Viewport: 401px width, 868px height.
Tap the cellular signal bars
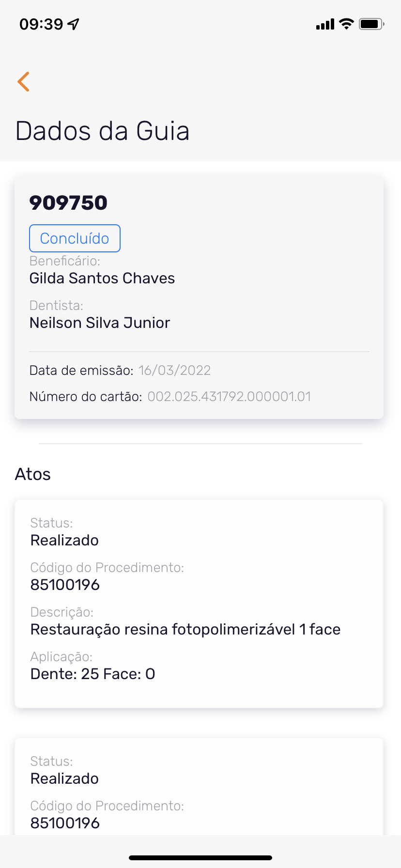tap(325, 24)
